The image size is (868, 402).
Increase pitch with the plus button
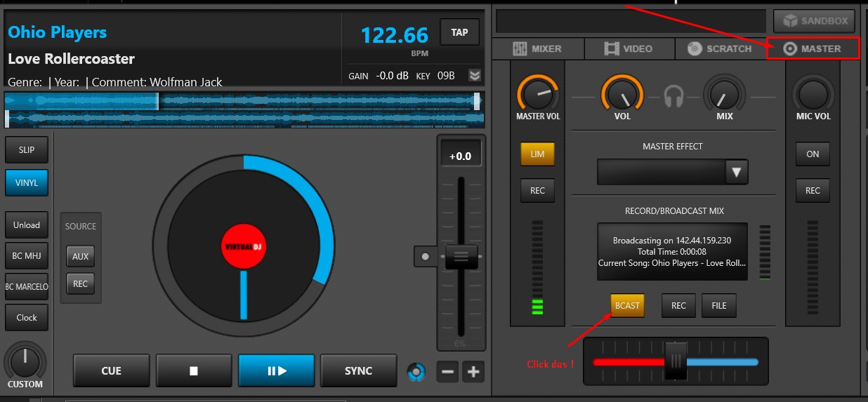pos(473,372)
